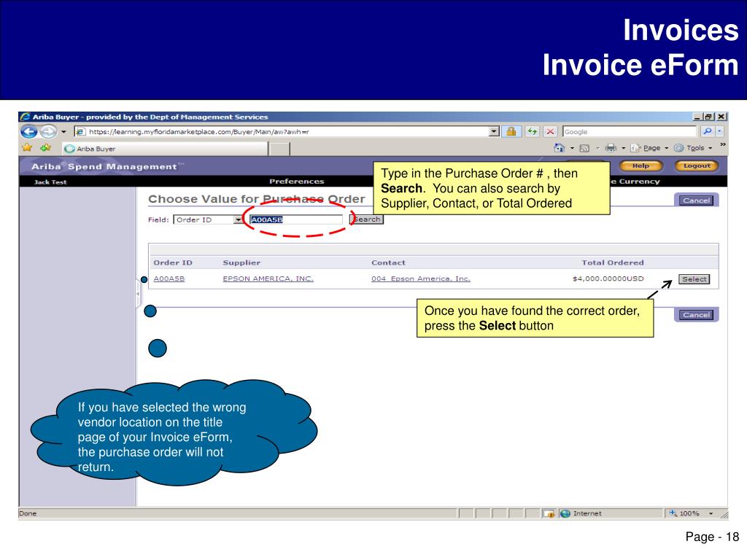Open the 100% zoom level dropdown

[x=711, y=513]
